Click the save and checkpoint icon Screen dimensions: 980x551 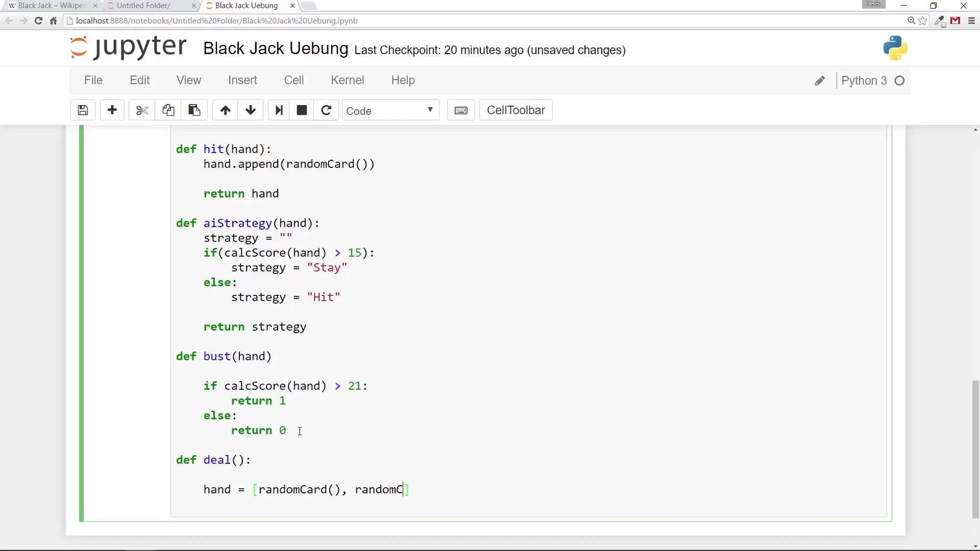(83, 110)
